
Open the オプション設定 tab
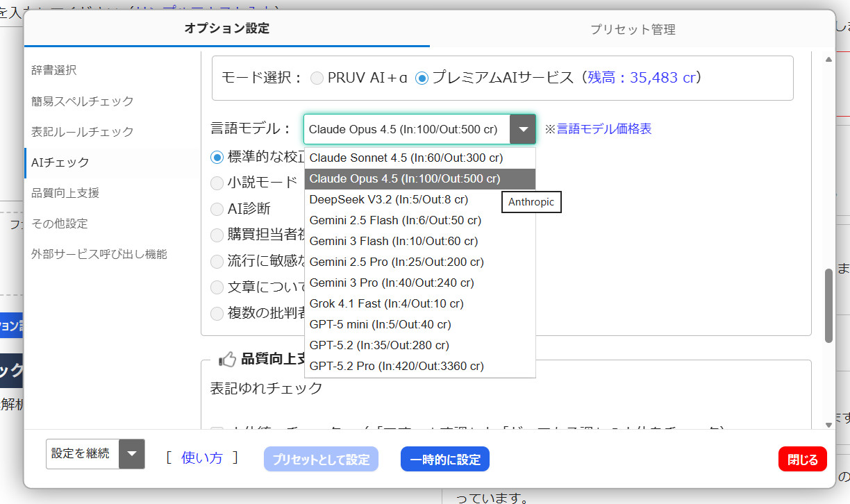click(226, 28)
